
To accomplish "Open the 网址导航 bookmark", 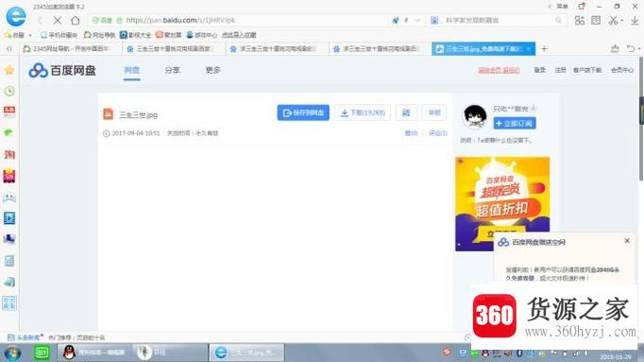I will 99,35.
